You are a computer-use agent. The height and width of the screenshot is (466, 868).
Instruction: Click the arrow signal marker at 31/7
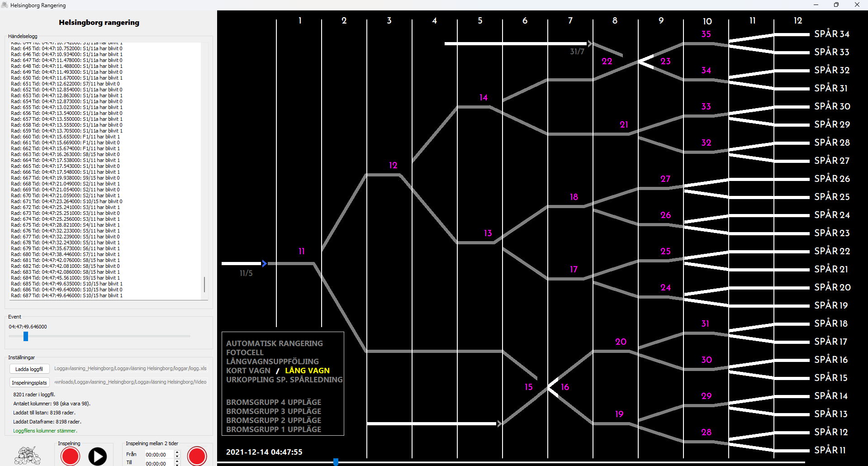590,43
